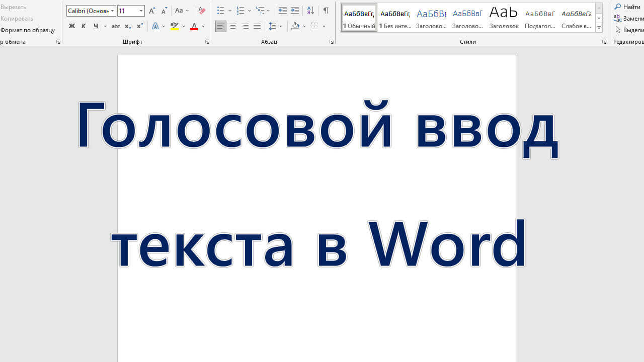Open the font size 11 dropdown
The image size is (644, 362).
tap(141, 11)
